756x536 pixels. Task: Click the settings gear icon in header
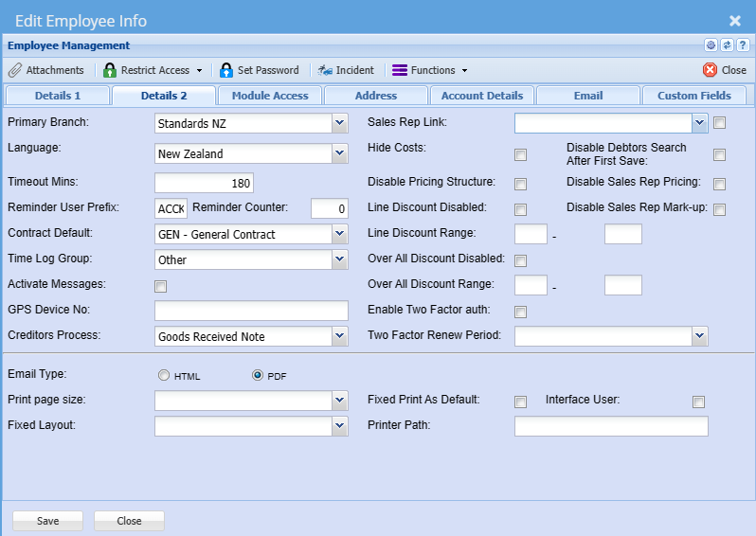[x=711, y=45]
